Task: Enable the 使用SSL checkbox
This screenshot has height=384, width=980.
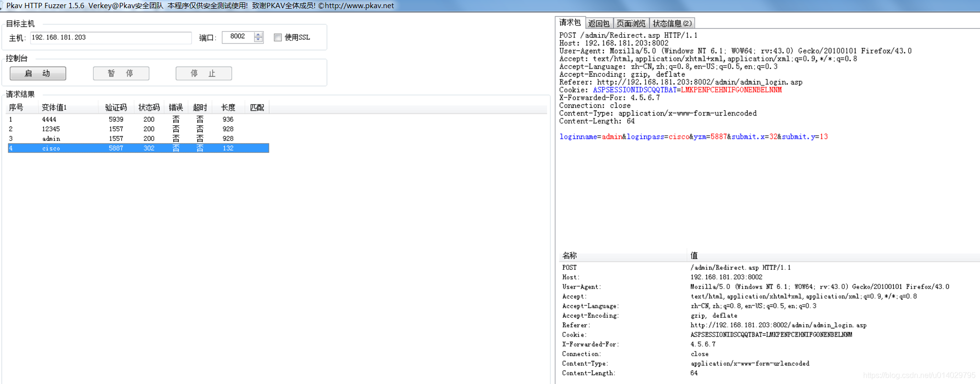Action: coord(278,37)
